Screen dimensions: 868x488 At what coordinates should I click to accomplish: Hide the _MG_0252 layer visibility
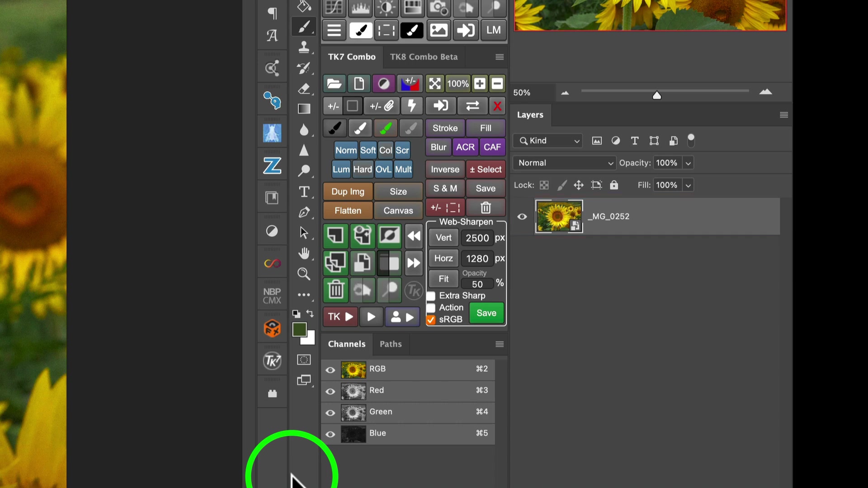(x=522, y=216)
